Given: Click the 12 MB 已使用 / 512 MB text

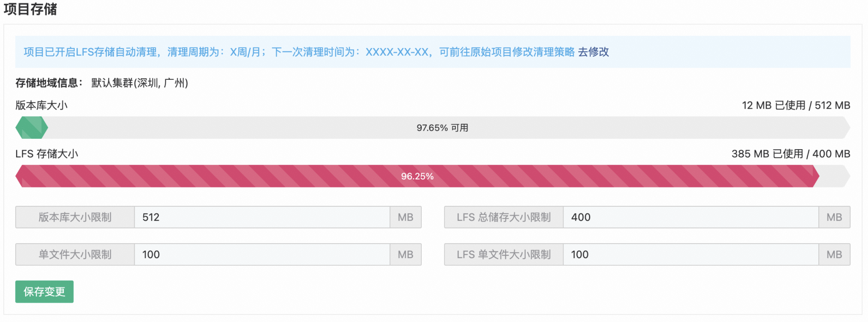Looking at the screenshot, I should click(x=796, y=105).
